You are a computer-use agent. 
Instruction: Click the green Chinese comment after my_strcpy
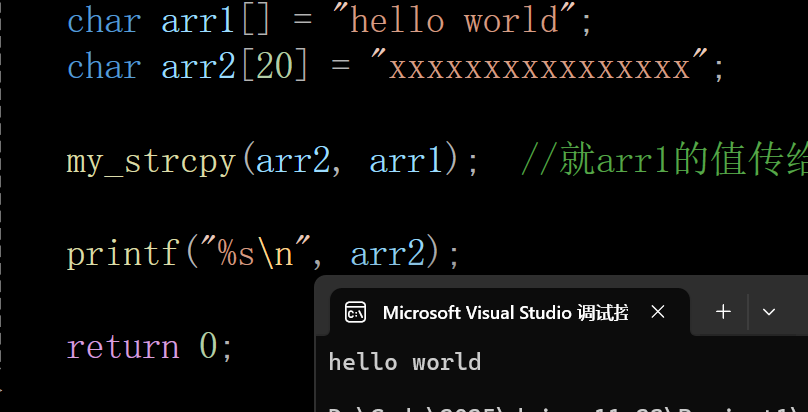[x=665, y=161]
